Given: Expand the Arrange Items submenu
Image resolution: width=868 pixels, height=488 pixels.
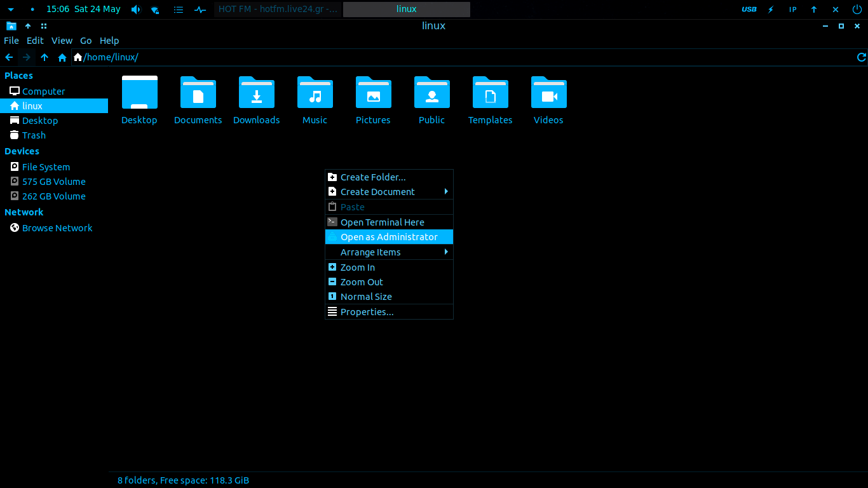Looking at the screenshot, I should [x=371, y=252].
